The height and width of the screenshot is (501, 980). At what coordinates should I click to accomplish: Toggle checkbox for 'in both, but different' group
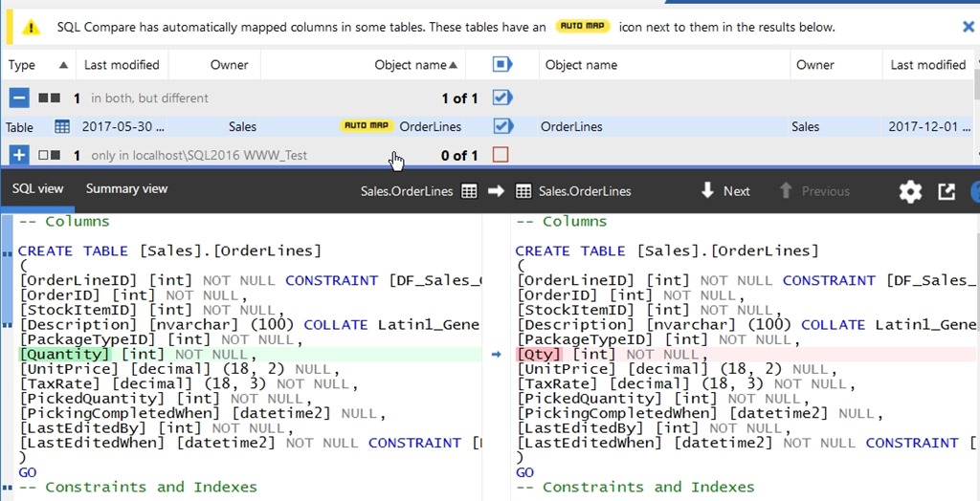click(501, 98)
